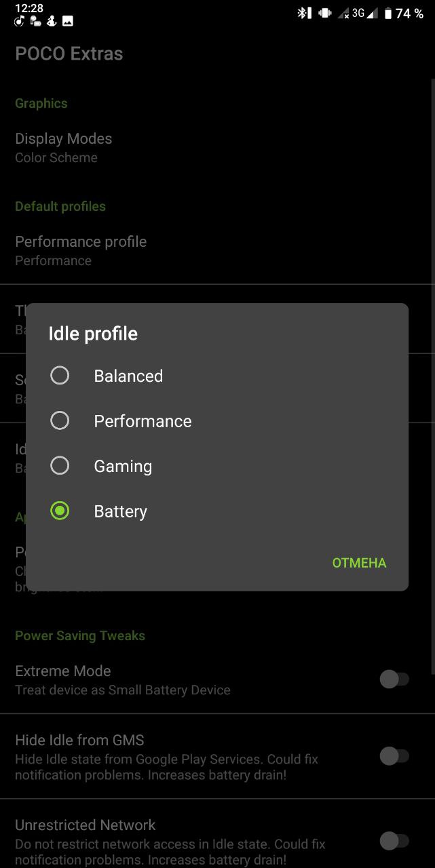The height and width of the screenshot is (868, 435).
Task: Tap the ОТМЕНА cancel button
Action: [x=359, y=563]
